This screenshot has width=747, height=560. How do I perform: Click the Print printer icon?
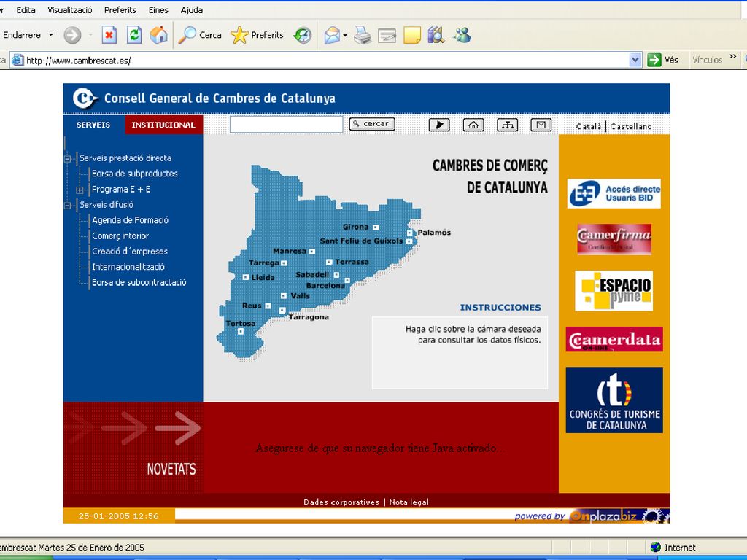[x=363, y=35]
